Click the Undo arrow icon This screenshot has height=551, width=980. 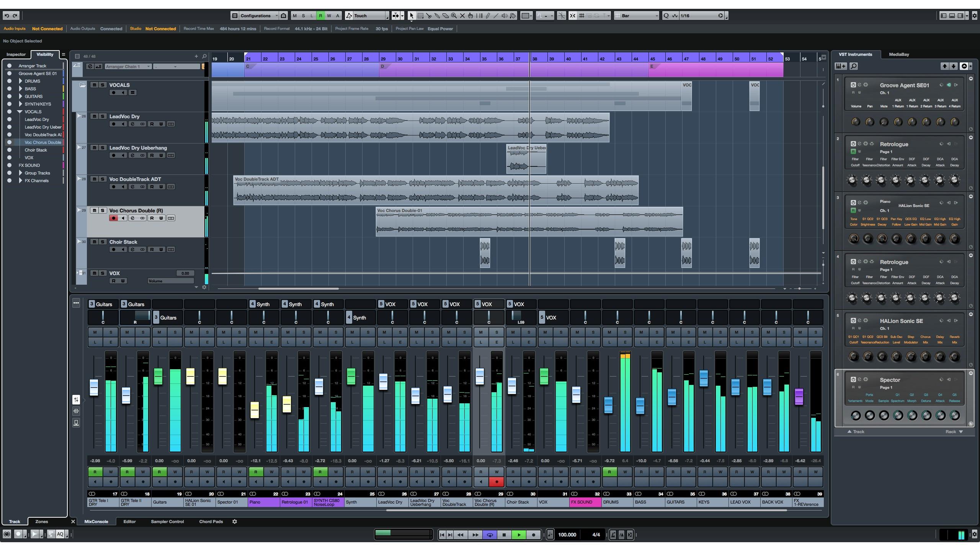click(x=7, y=16)
